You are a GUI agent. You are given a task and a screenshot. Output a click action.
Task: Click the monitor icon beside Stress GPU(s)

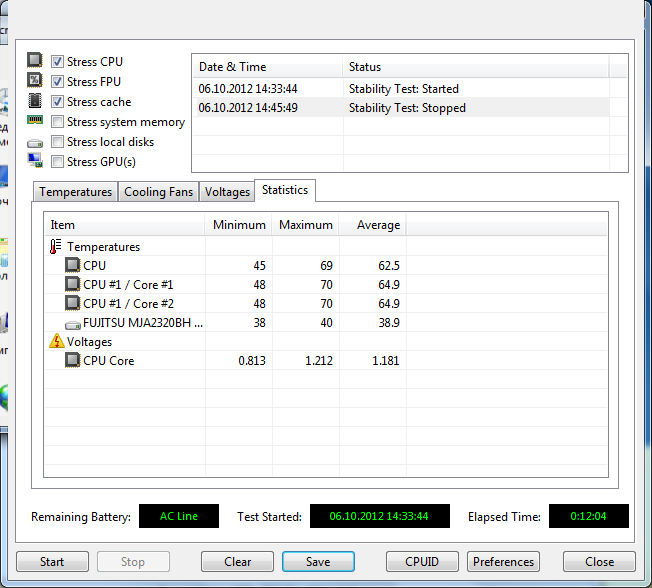[x=35, y=160]
